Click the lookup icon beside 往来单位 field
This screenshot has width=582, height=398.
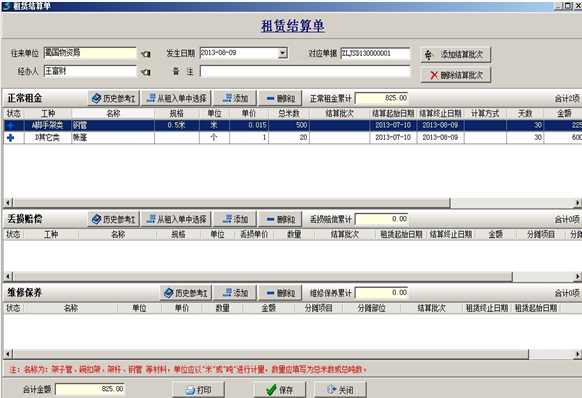click(146, 54)
